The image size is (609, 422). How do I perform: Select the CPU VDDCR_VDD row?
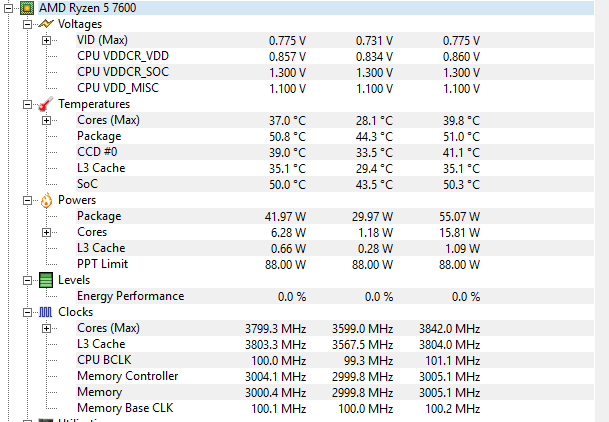click(x=335, y=56)
